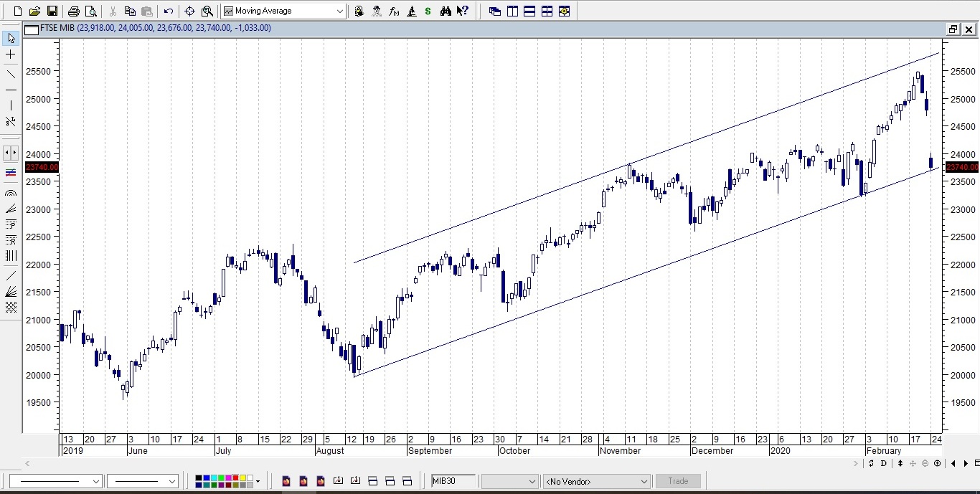Go to next security with the black right arrow
This screenshot has width=980, height=494.
point(966,464)
